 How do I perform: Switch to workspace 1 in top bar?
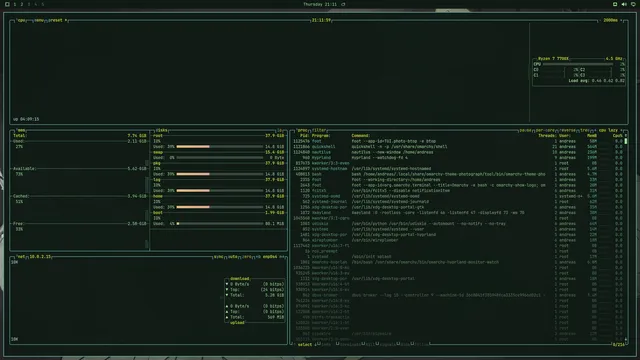[15, 4]
